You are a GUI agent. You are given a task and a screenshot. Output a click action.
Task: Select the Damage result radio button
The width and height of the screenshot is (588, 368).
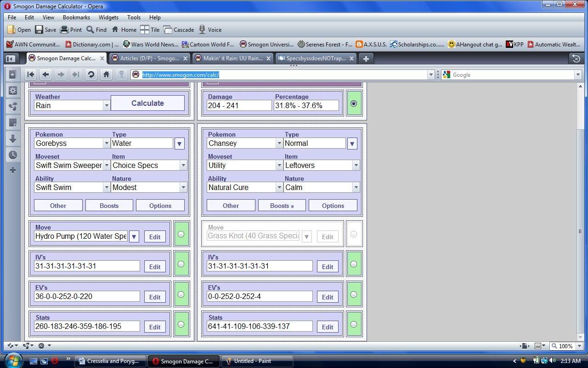pyautogui.click(x=353, y=103)
